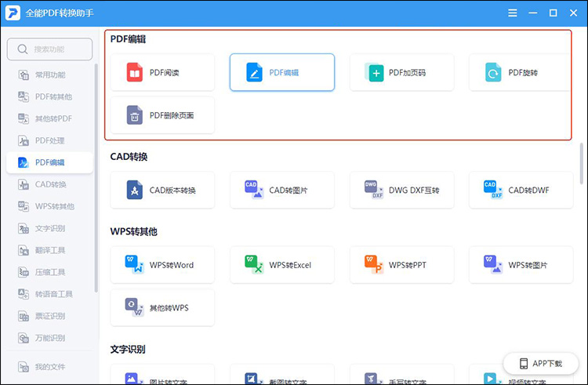
Task: Open 转语音工具 in the sidebar
Action: [x=49, y=294]
